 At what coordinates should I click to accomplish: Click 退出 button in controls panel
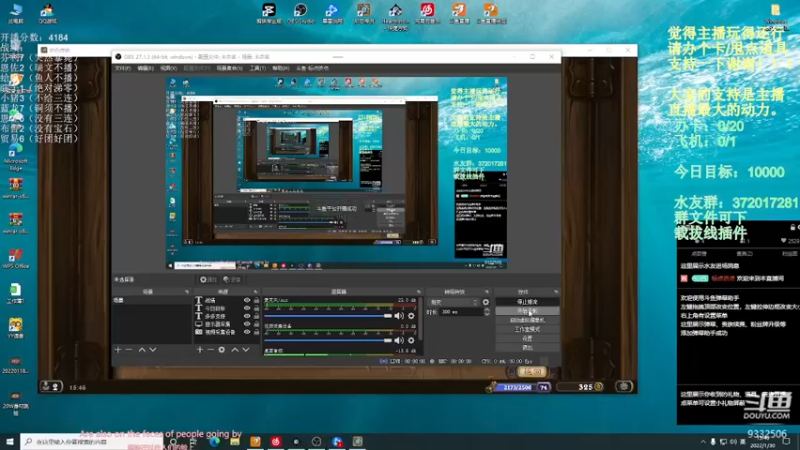pyautogui.click(x=527, y=347)
